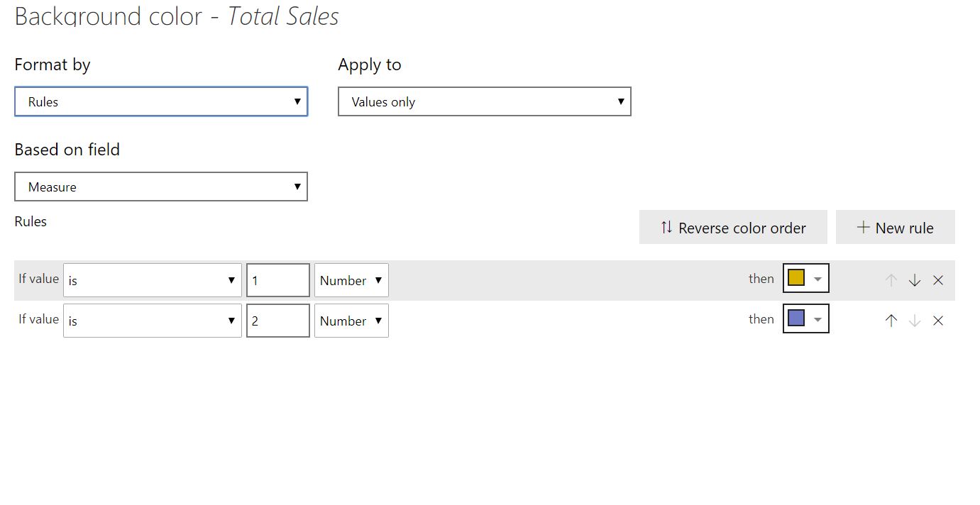This screenshot has height=505, width=980.
Task: Delete the first rule with X
Action: pyautogui.click(x=938, y=280)
